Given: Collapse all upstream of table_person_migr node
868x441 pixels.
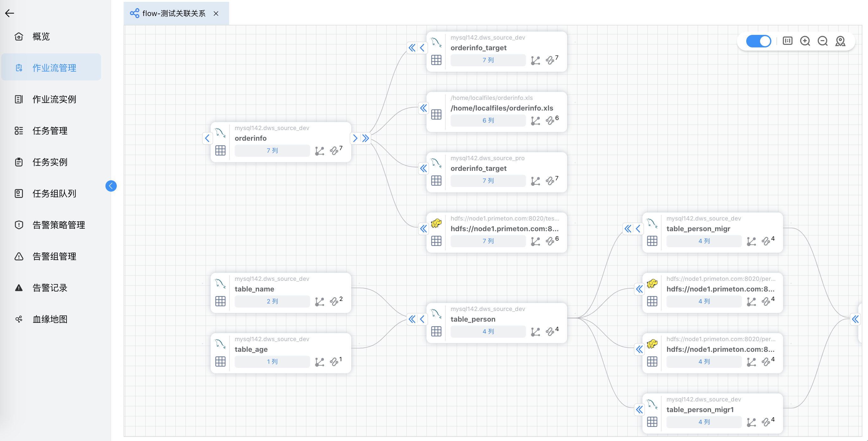Looking at the screenshot, I should pos(627,229).
